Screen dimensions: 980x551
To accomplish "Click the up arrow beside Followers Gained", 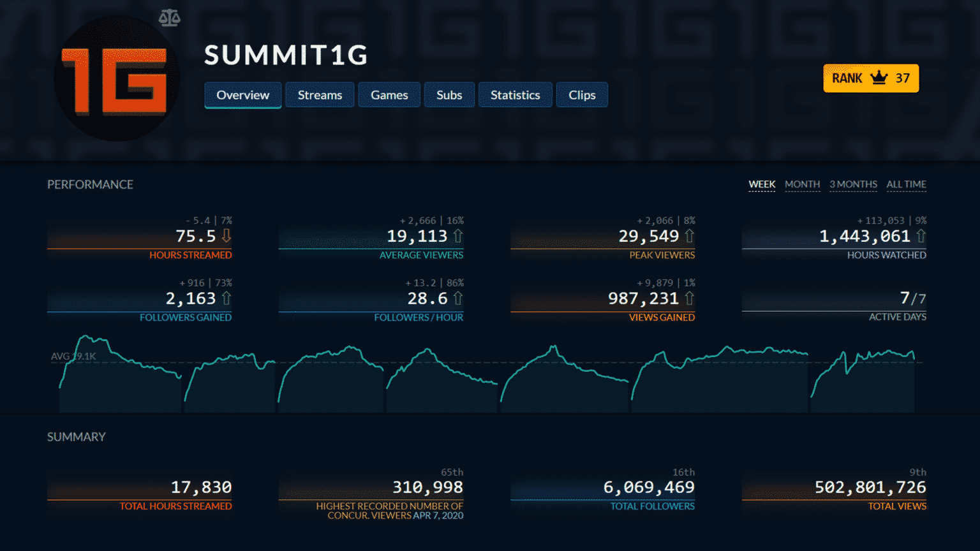I will 226,298.
